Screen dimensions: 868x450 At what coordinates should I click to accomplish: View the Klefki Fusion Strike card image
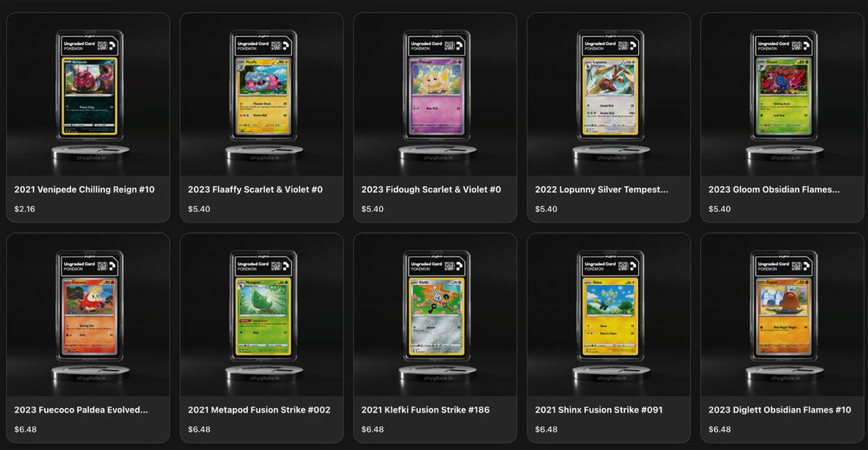click(x=435, y=315)
